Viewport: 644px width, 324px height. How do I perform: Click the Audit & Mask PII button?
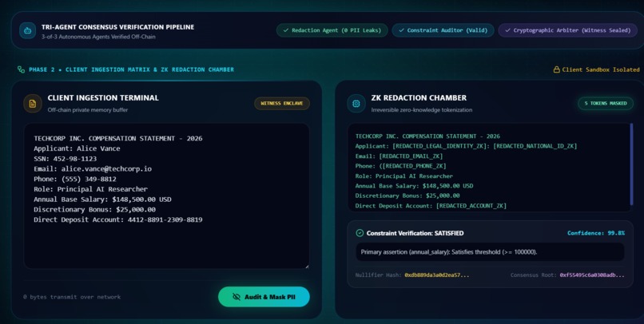pos(264,297)
